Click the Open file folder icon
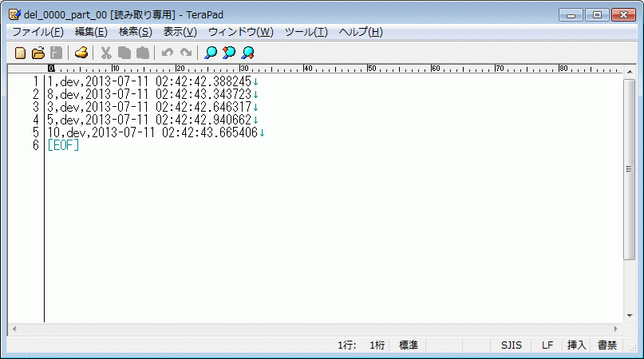The height and width of the screenshot is (359, 644). tap(38, 53)
